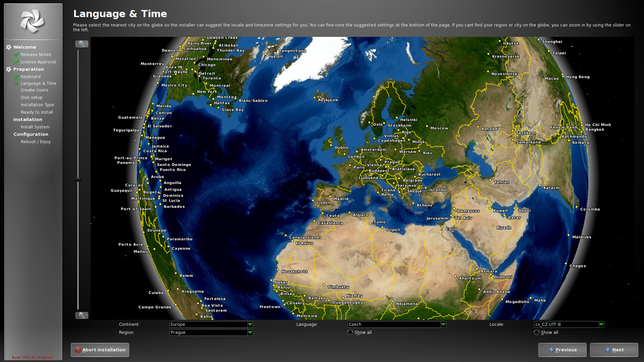
Task: Open License Approval in sidebar
Action: pos(38,62)
